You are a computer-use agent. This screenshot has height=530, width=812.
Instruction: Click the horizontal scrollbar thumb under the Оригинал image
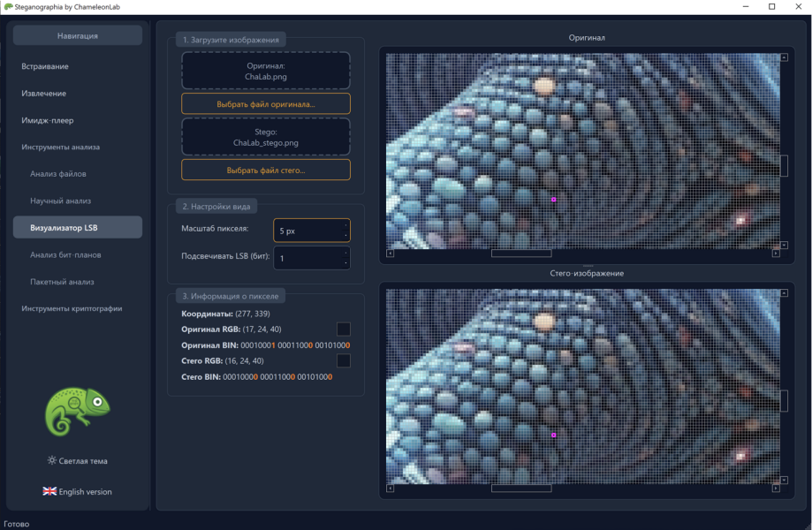(x=521, y=254)
